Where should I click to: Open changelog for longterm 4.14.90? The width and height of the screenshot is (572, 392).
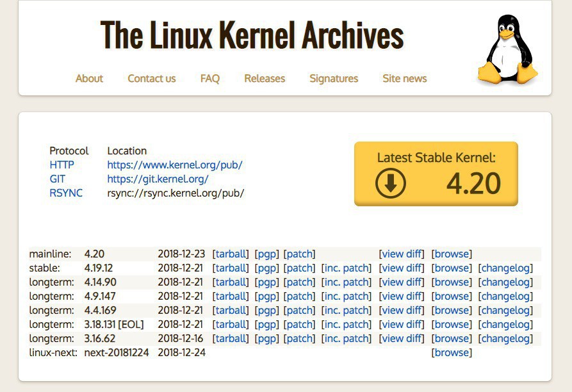pos(505,282)
